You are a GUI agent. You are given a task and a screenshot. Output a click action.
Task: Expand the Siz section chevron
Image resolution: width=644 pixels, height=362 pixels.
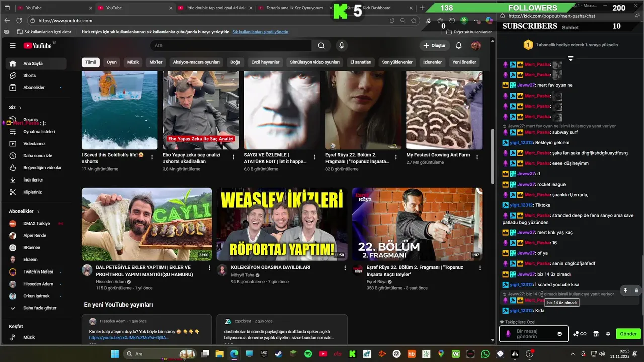coord(20,108)
